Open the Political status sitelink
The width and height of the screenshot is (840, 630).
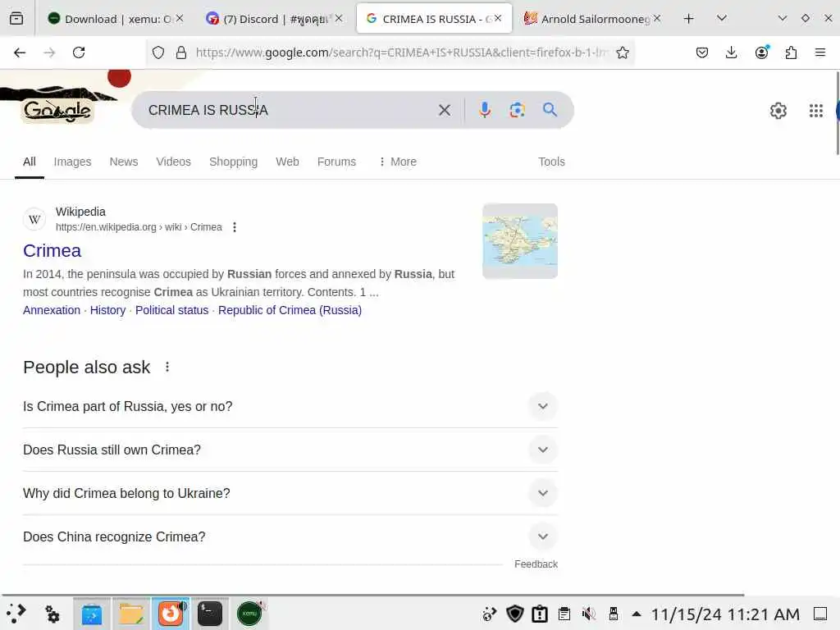(x=172, y=310)
